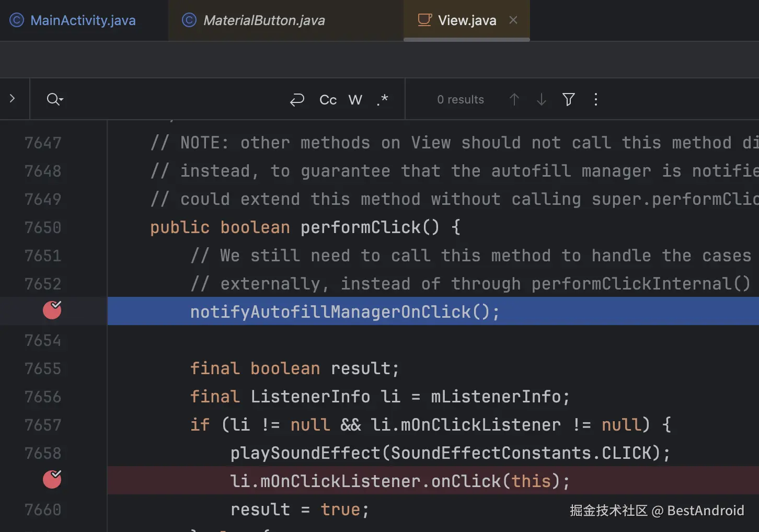759x532 pixels.
Task: Click the SoundEffectConstants.CLICK argument
Action: click(x=521, y=453)
